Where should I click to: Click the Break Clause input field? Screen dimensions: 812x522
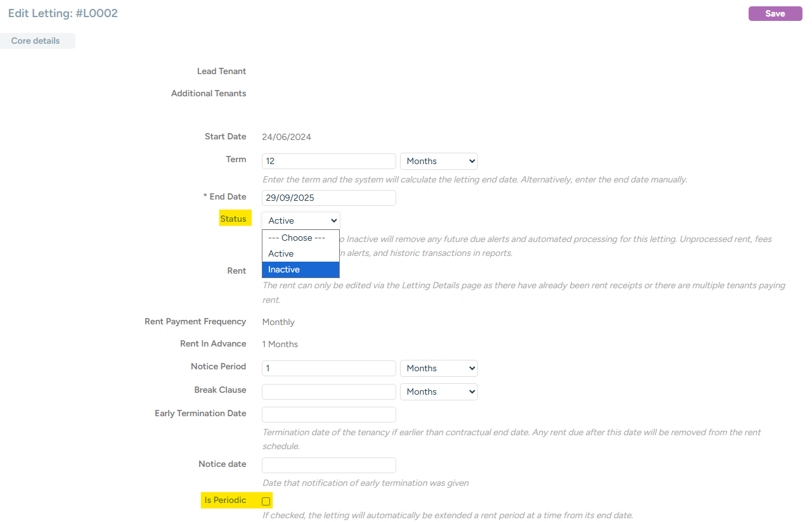tap(328, 392)
